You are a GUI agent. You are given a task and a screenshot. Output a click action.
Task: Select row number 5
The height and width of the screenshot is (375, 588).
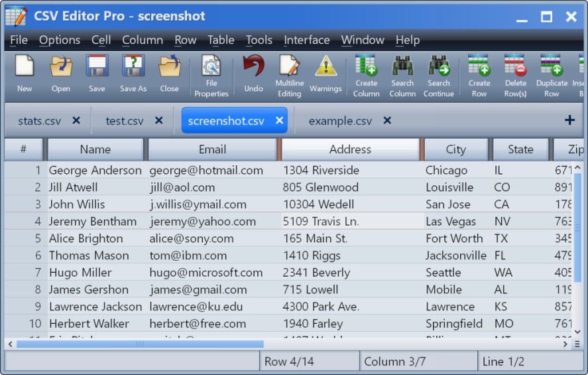coord(38,238)
